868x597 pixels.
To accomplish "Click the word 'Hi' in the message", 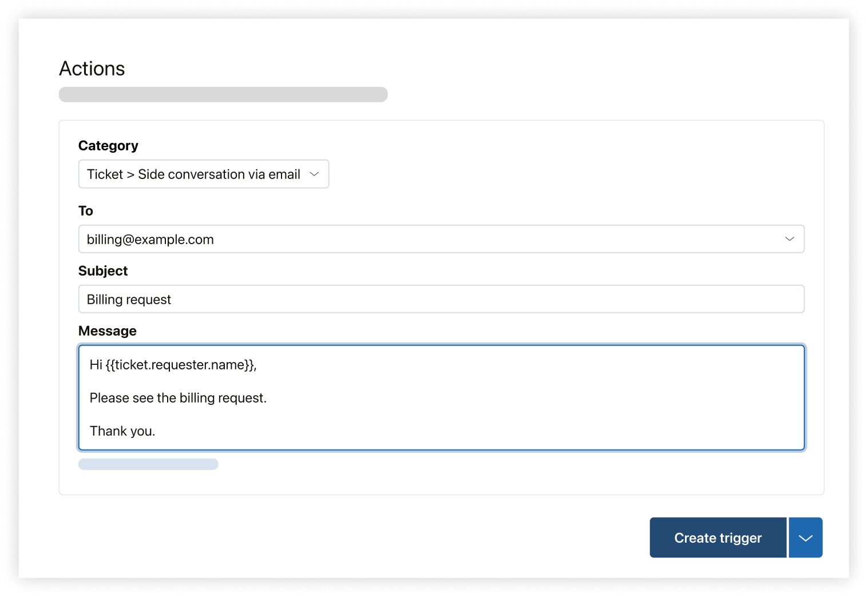I will point(96,365).
